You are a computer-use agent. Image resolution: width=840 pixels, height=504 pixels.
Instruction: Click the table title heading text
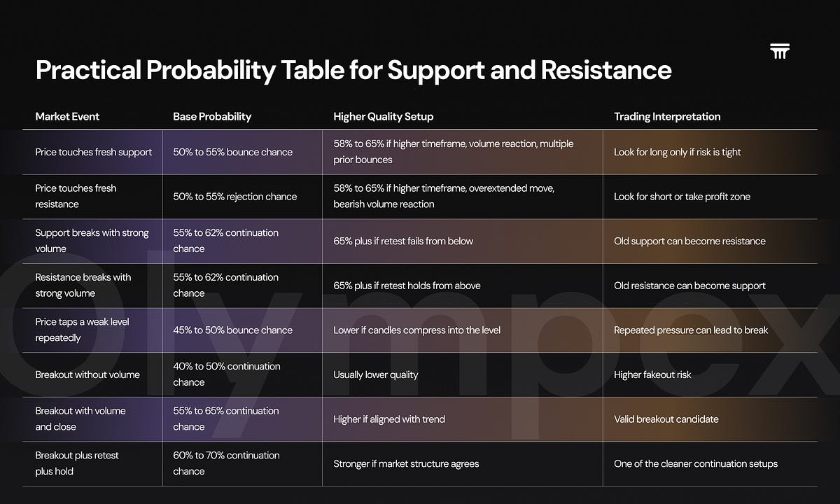click(353, 70)
